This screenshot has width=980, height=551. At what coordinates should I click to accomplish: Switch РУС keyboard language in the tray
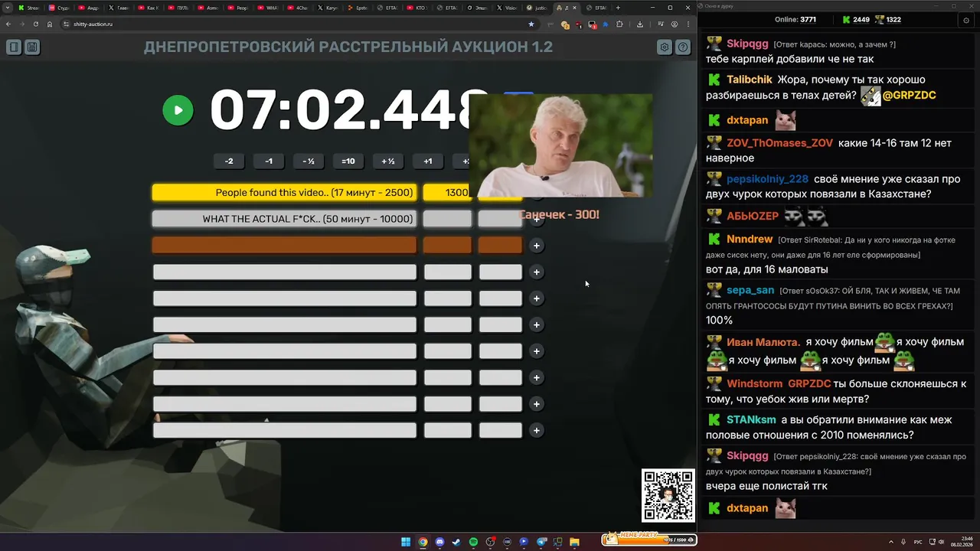[918, 542]
